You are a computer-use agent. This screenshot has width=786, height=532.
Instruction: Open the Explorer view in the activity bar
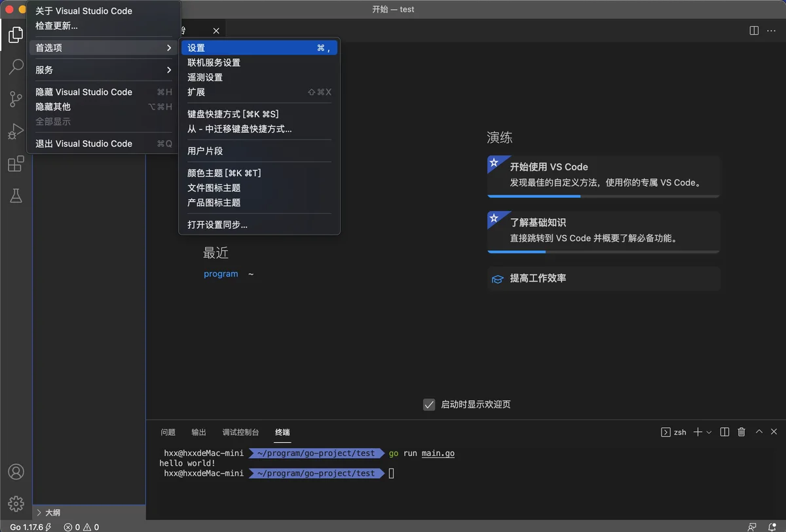[x=16, y=35]
